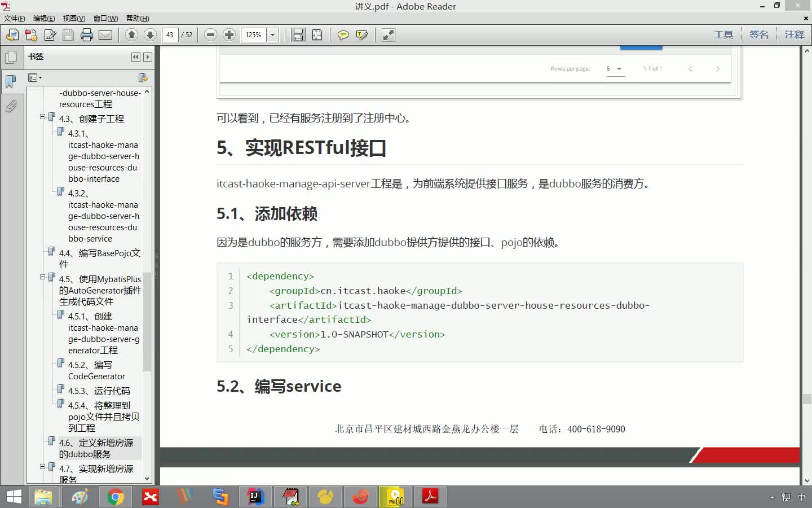This screenshot has width=812, height=508.
Task: Select bookmark 4.5.2、编写CodeGenerator
Action: click(97, 370)
